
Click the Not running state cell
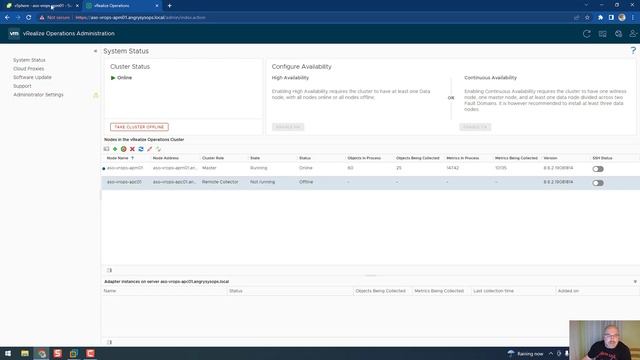(x=262, y=182)
